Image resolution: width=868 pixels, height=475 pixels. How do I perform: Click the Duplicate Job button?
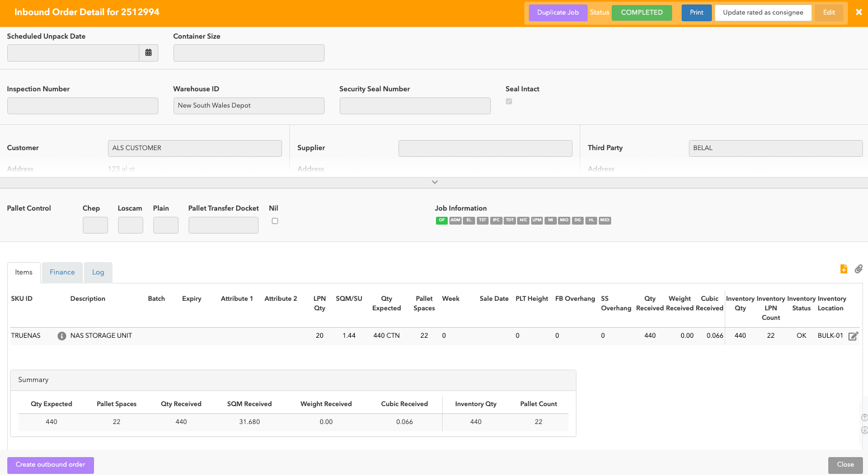click(x=558, y=12)
